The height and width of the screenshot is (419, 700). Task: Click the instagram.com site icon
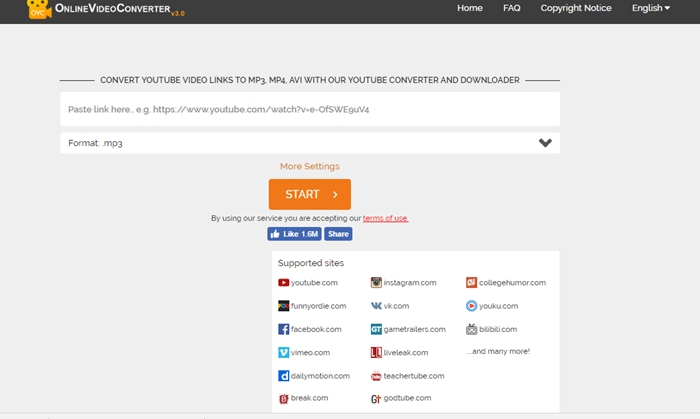click(x=376, y=282)
